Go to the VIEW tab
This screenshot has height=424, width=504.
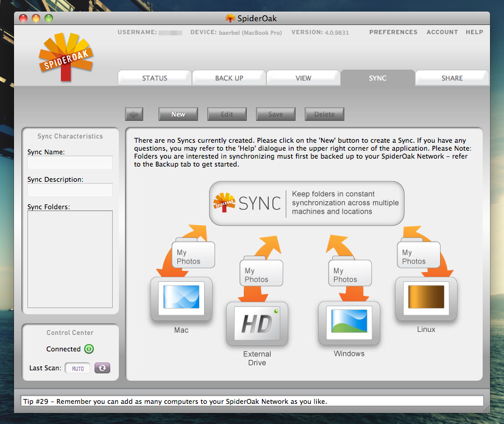(303, 78)
